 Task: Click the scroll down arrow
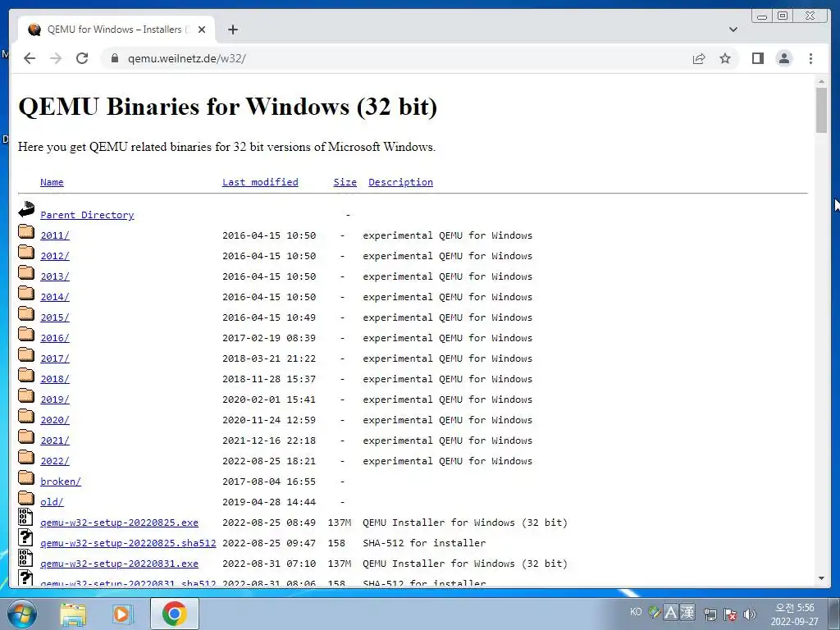tap(821, 578)
